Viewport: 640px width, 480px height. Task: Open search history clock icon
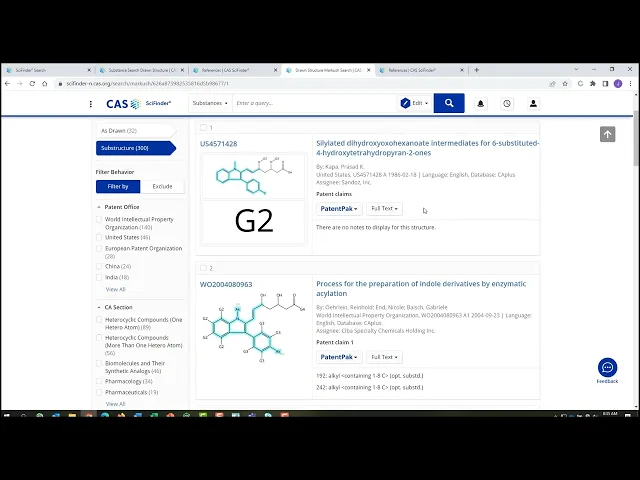coord(507,104)
